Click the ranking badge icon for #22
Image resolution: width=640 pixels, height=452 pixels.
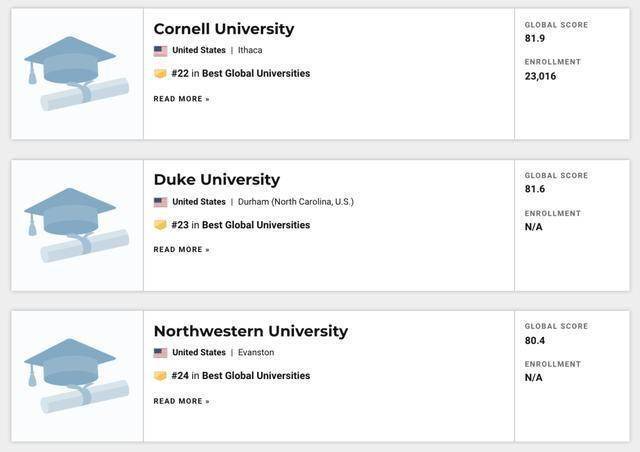coord(160,73)
